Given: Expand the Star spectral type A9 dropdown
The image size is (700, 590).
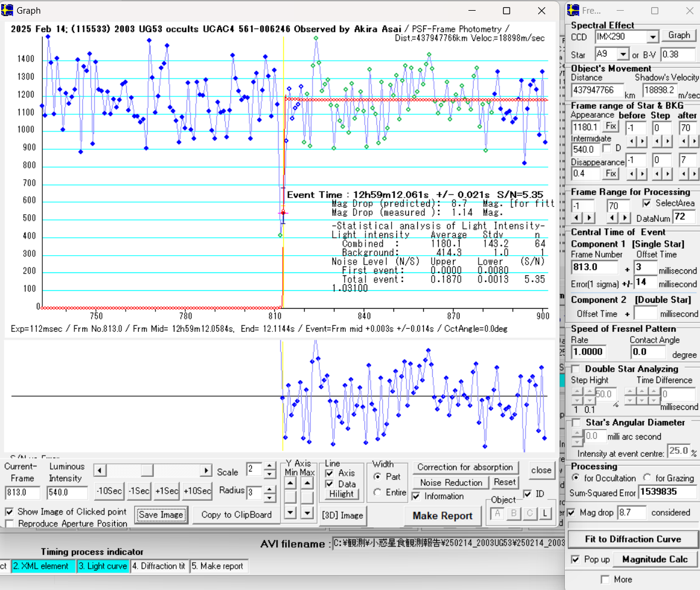Looking at the screenshot, I should pyautogui.click(x=623, y=55).
